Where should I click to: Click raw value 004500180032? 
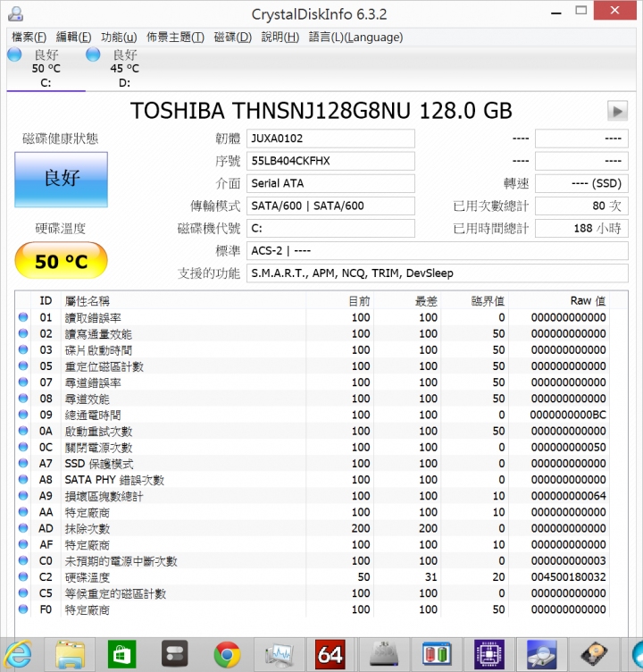tap(569, 577)
